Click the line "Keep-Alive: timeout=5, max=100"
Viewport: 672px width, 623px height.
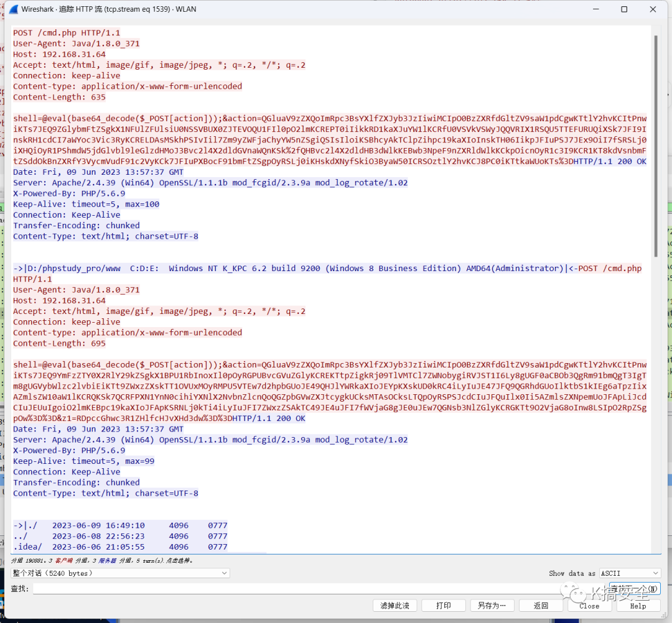coord(86,204)
